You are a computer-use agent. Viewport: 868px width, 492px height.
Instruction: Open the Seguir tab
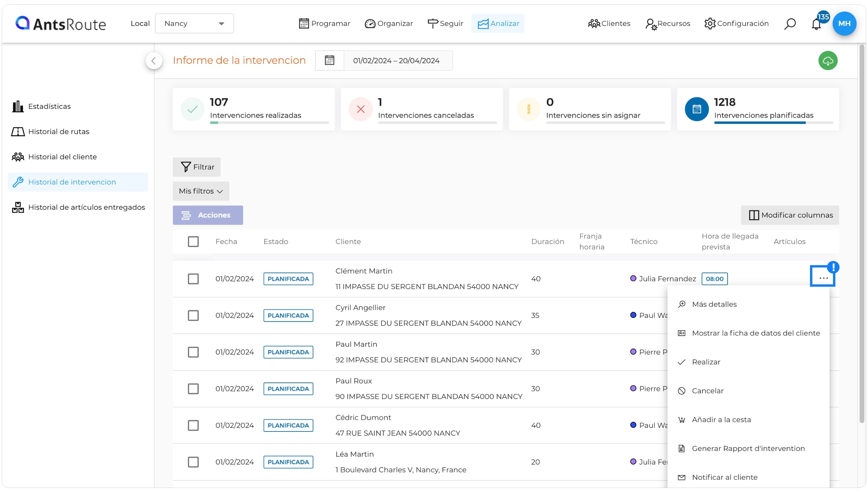(445, 23)
